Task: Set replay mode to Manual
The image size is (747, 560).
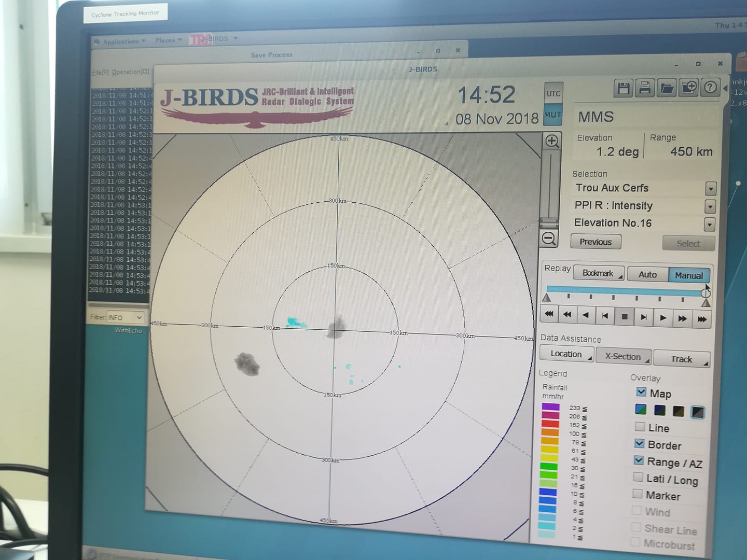Action: point(689,275)
